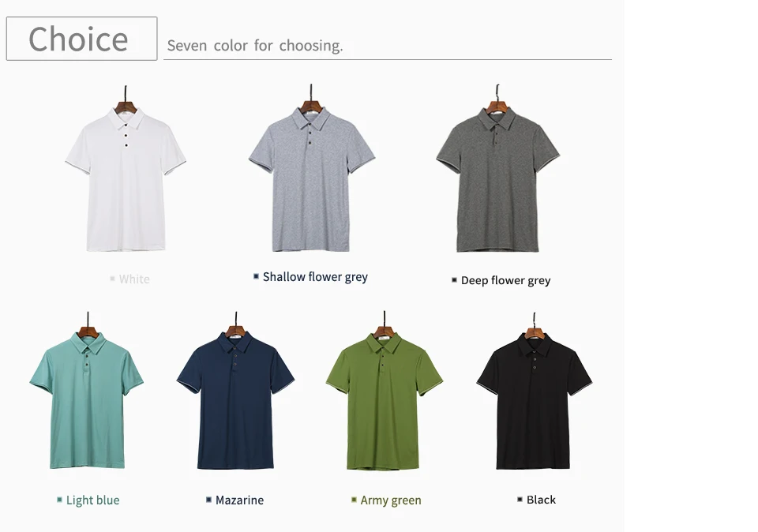Click the Choice heading box
The height and width of the screenshot is (532, 758).
point(81,39)
